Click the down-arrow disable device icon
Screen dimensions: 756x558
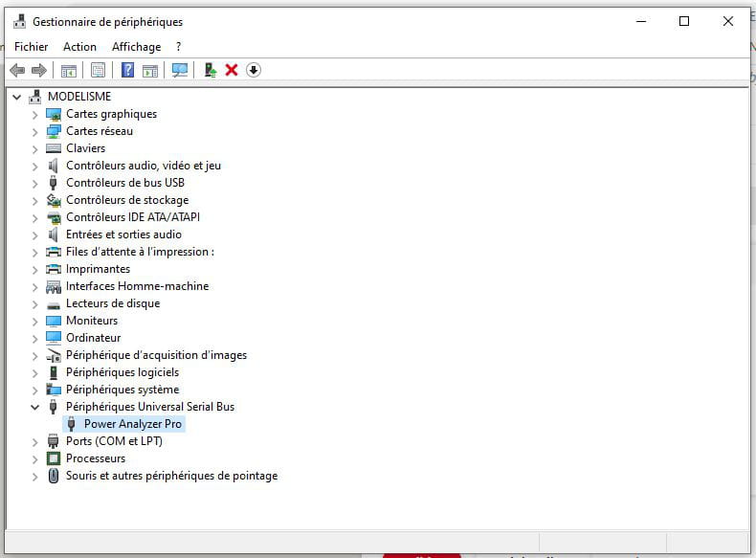tap(254, 71)
